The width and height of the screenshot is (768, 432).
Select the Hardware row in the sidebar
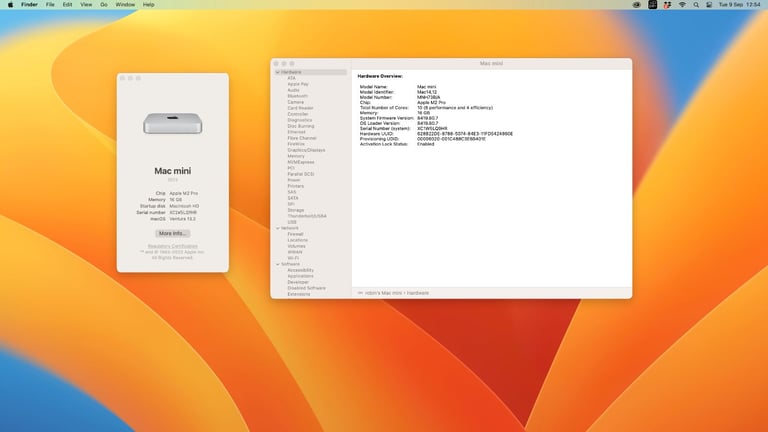point(311,72)
